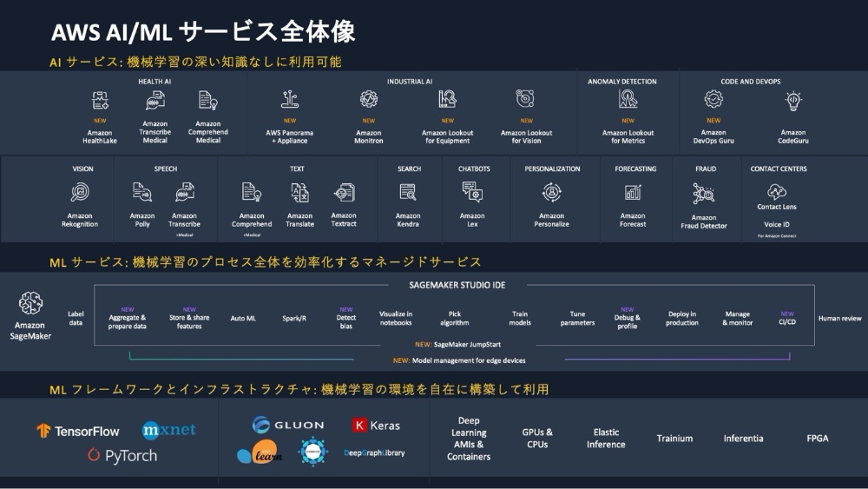Screen dimensions: 868x489
Task: Click the 'Manage & monitor' step
Action: pos(737,319)
